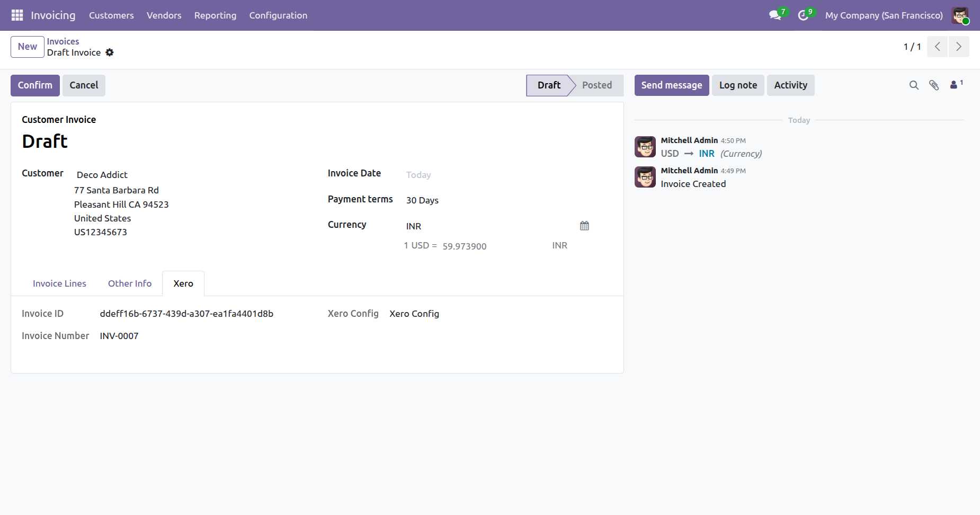Image resolution: width=980 pixels, height=515 pixels.
Task: Click the Posted status stage
Action: 597,85
